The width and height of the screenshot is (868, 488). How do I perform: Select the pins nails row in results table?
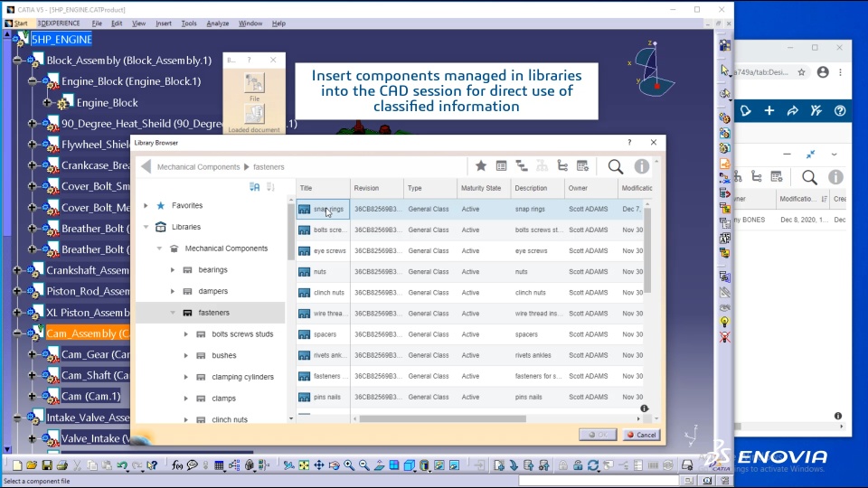tap(470, 397)
